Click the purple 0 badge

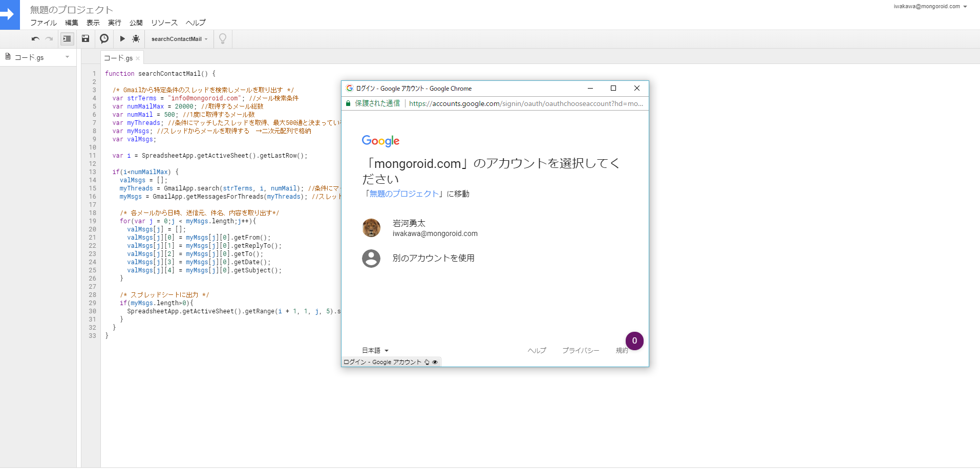tap(634, 341)
